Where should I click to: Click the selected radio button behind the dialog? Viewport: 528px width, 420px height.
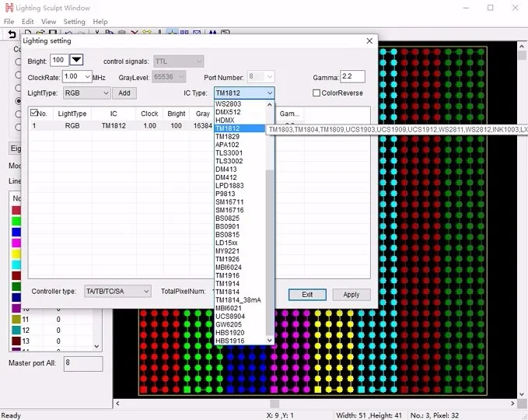pos(18,100)
